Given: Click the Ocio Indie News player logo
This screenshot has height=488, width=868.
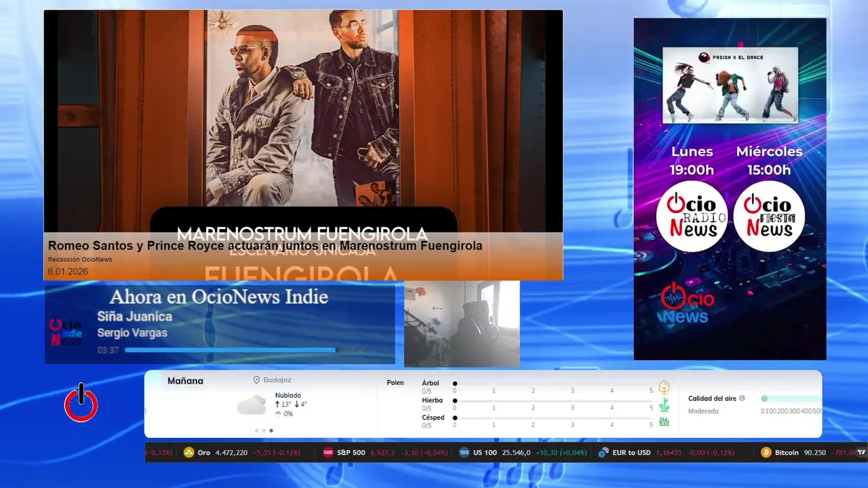Looking at the screenshot, I should (x=66, y=331).
